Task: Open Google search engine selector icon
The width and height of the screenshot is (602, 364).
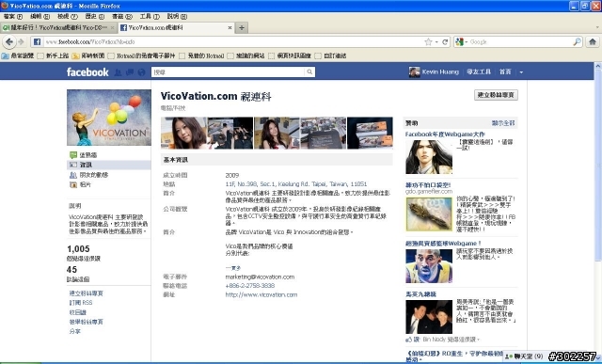Action: 460,41
